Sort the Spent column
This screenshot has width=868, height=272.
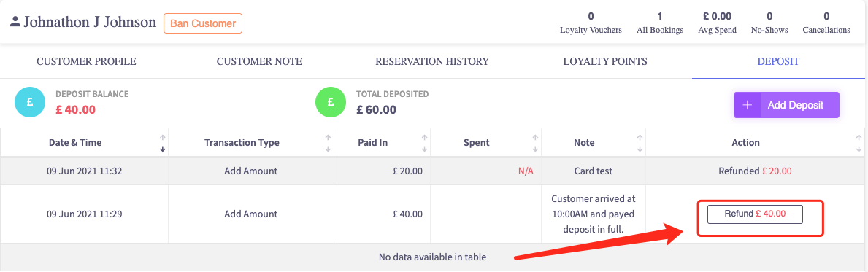pyautogui.click(x=535, y=143)
